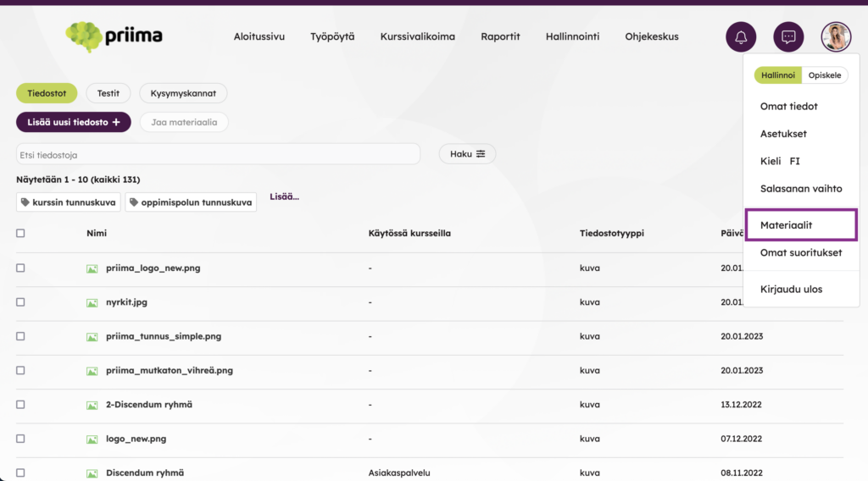868x481 pixels.
Task: Switch to Opiskele mode
Action: (x=824, y=75)
